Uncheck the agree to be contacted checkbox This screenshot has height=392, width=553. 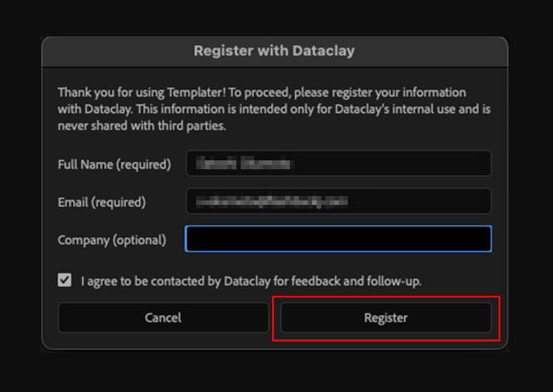(x=65, y=280)
